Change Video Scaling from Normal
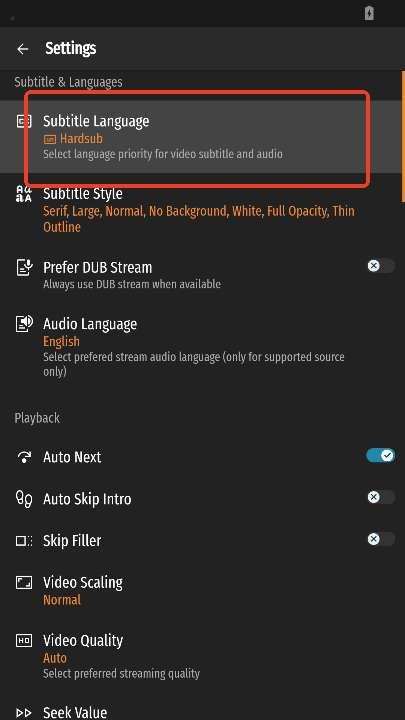The image size is (405, 720). [x=202, y=591]
